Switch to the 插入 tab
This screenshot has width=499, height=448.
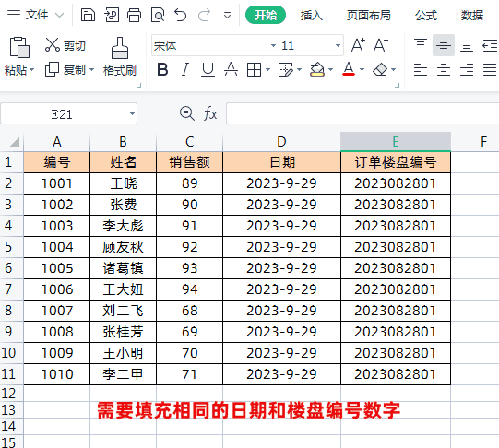coord(311,15)
